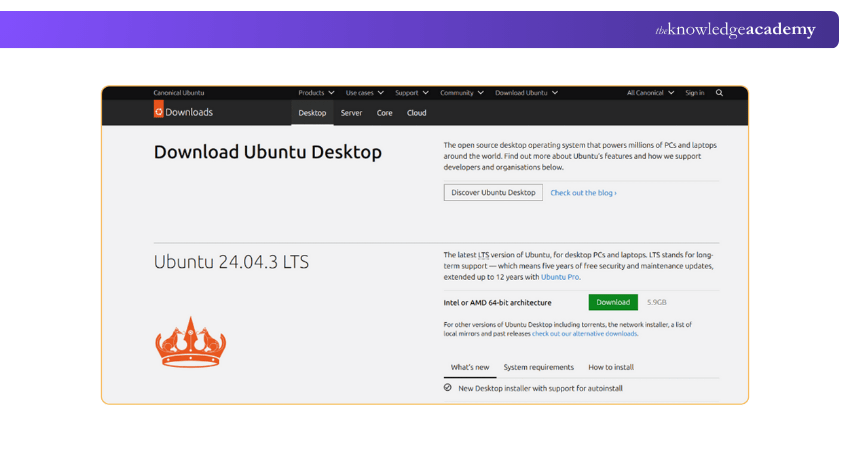Click the checkmark icon before New Desktop installer
The height and width of the screenshot is (450, 850).
pos(448,388)
